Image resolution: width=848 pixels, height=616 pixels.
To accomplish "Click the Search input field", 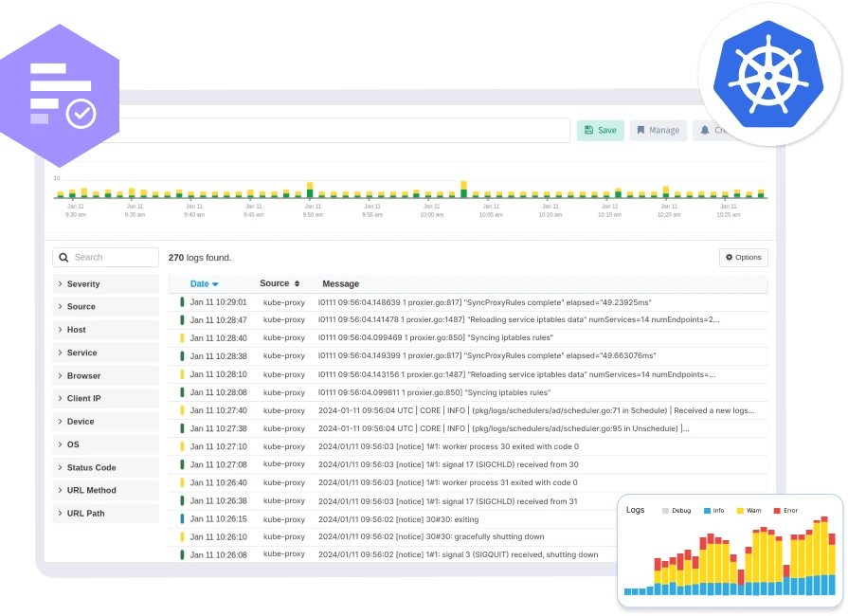I will [104, 257].
